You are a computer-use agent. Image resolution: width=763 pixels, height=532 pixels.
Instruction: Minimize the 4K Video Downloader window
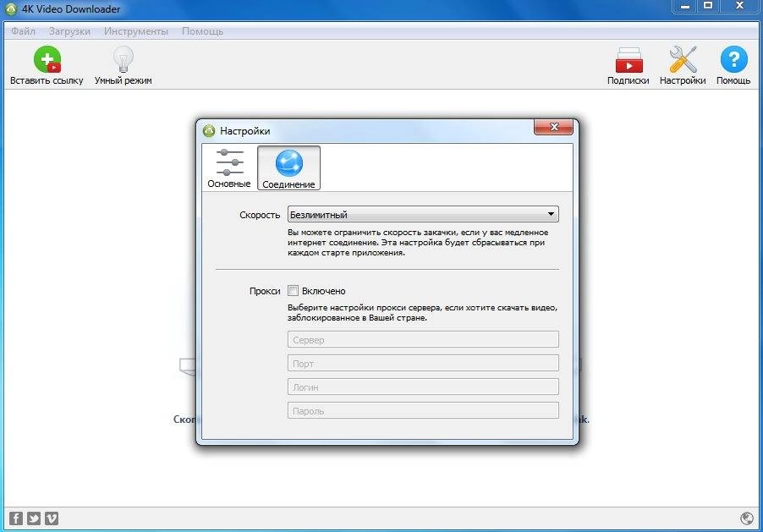[x=684, y=6]
